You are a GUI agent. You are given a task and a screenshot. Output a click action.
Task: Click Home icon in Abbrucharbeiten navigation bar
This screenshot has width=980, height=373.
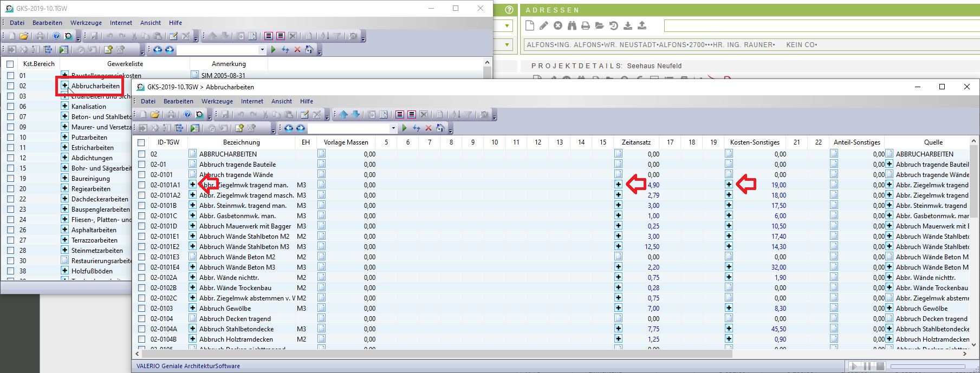pos(440,128)
